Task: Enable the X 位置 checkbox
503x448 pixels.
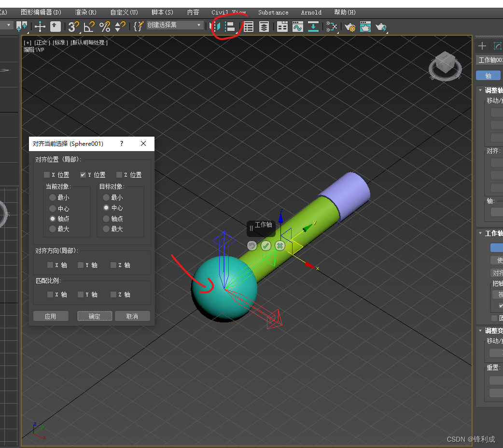Action: pos(47,175)
